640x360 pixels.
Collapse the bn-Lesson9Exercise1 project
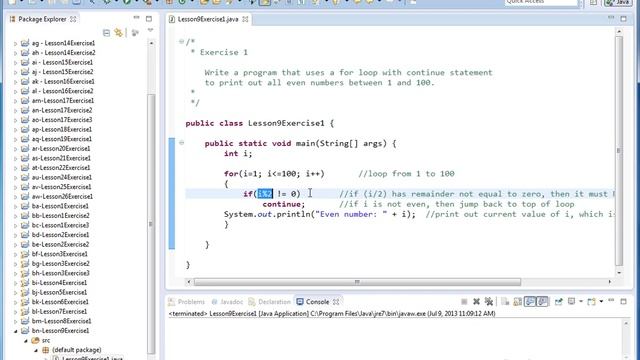point(16,331)
